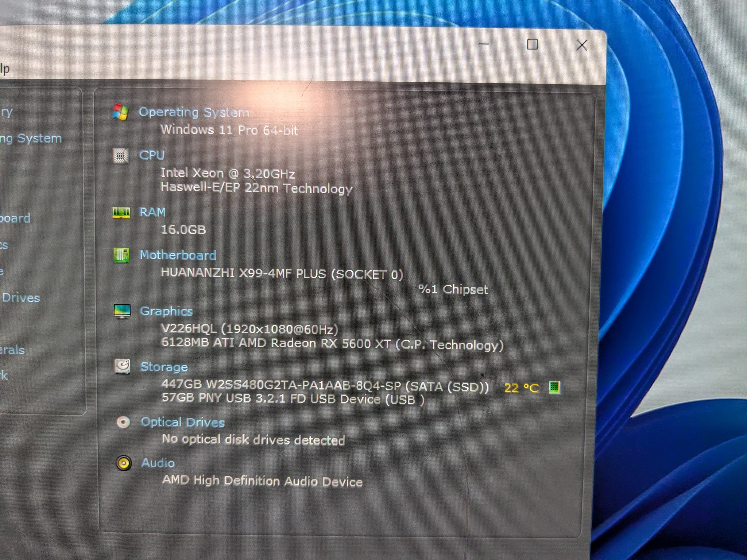Click the Operating System Windows flag icon
This screenshot has width=747, height=560.
pyautogui.click(x=120, y=112)
